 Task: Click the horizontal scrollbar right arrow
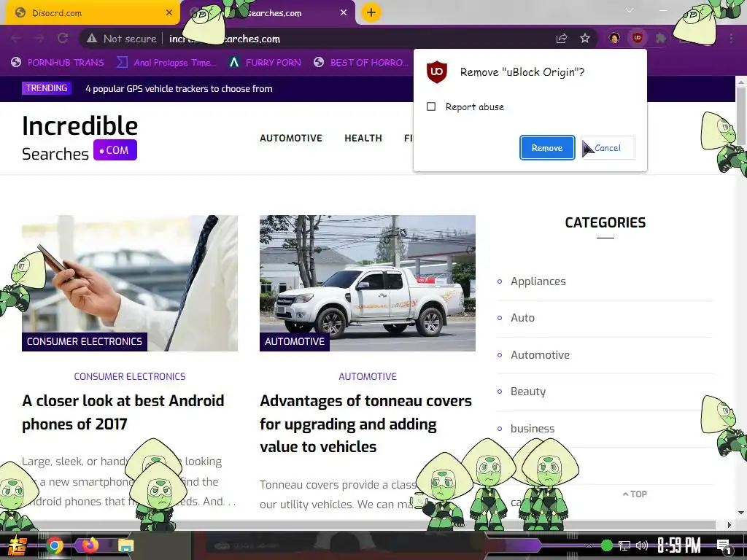tap(729, 525)
